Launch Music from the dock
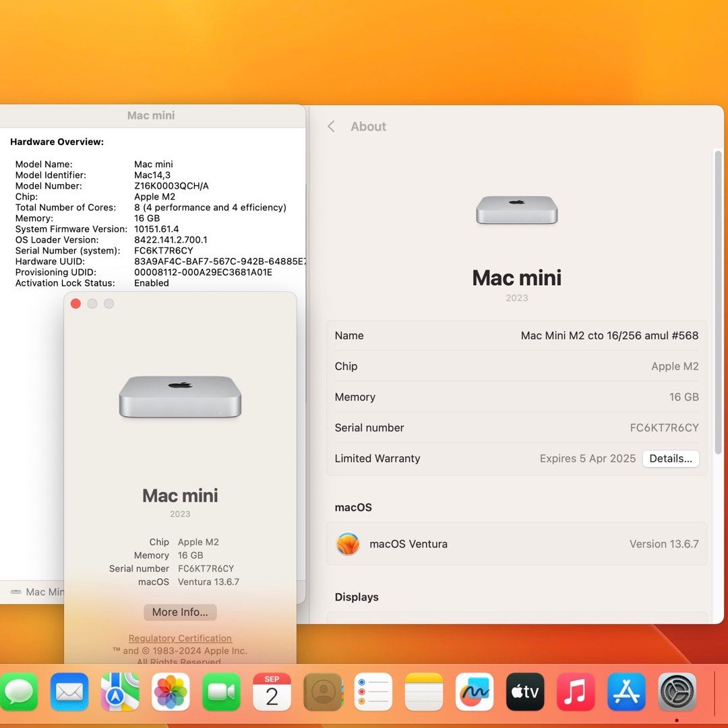This screenshot has height=728, width=728. pyautogui.click(x=576, y=692)
